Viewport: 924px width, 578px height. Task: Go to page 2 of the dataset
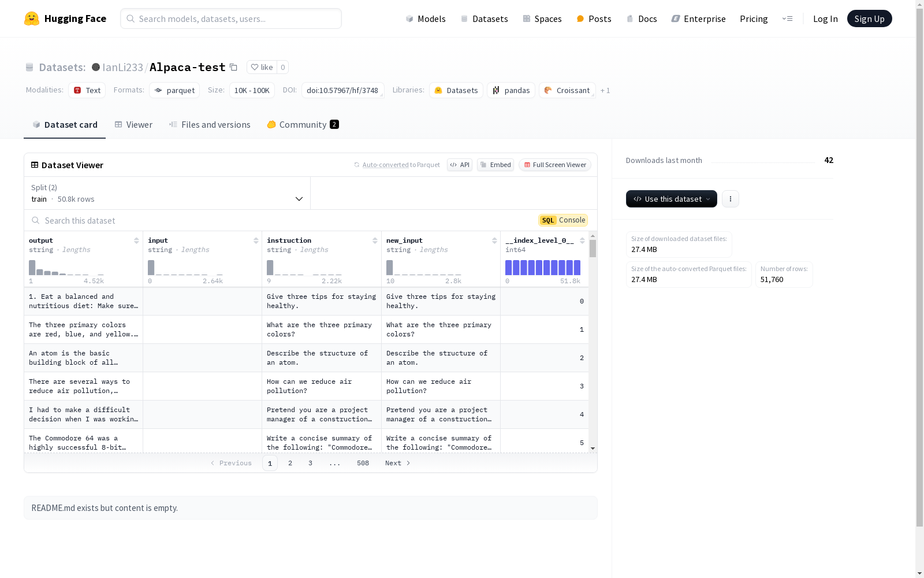tap(290, 463)
